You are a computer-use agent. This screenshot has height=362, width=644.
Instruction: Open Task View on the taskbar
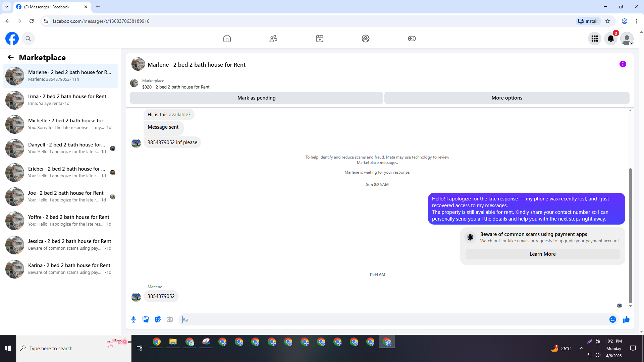[140, 349]
